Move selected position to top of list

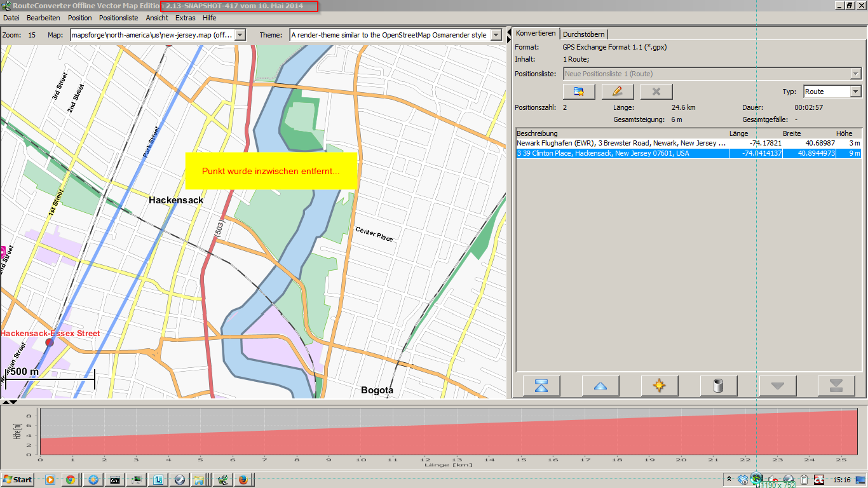pyautogui.click(x=541, y=386)
